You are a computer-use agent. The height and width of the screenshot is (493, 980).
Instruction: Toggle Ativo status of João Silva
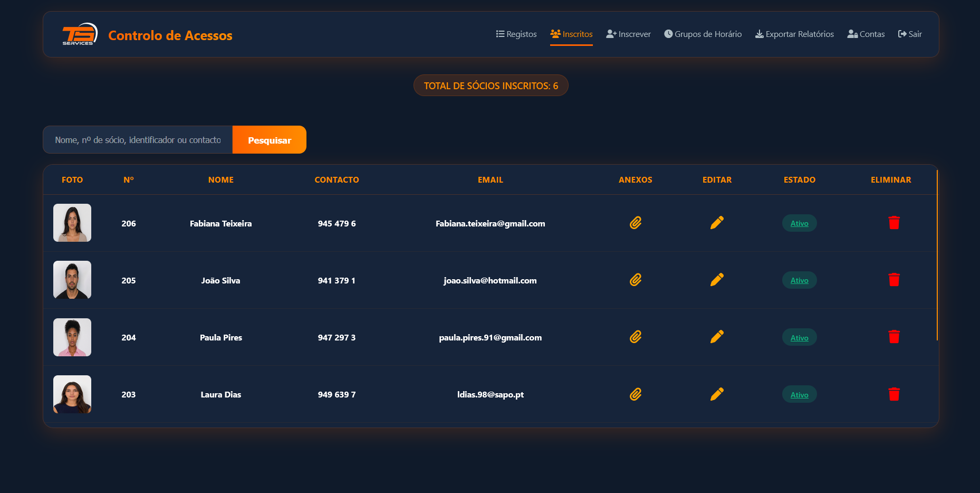coord(799,280)
